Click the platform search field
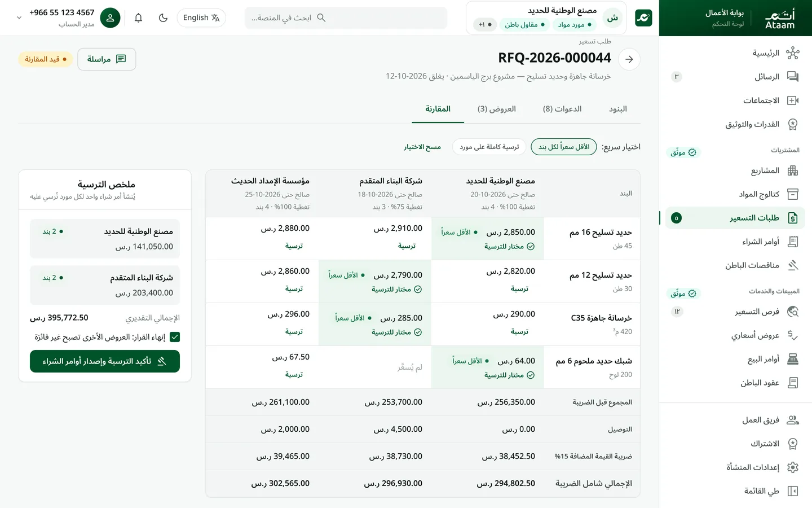812x508 pixels. tap(346, 18)
